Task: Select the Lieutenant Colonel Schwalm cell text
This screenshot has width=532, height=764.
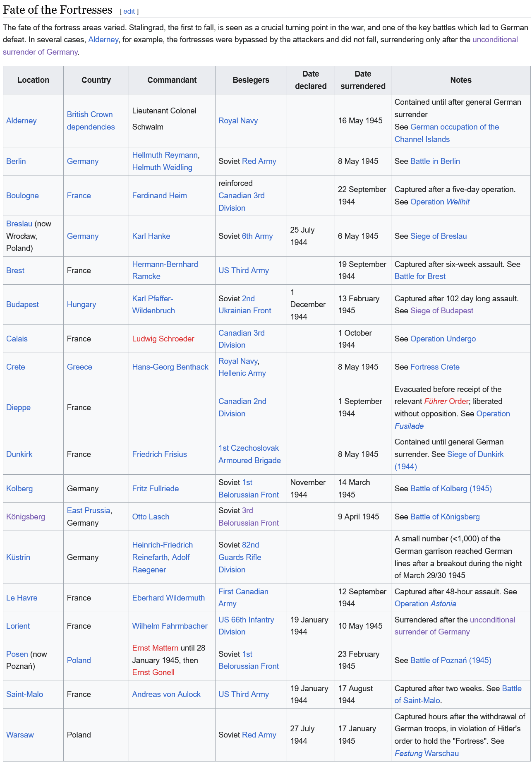Action: [164, 119]
